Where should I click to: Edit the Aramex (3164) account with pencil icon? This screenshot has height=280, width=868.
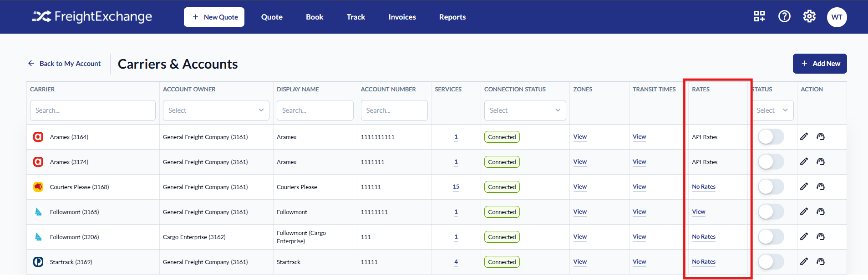tap(804, 136)
